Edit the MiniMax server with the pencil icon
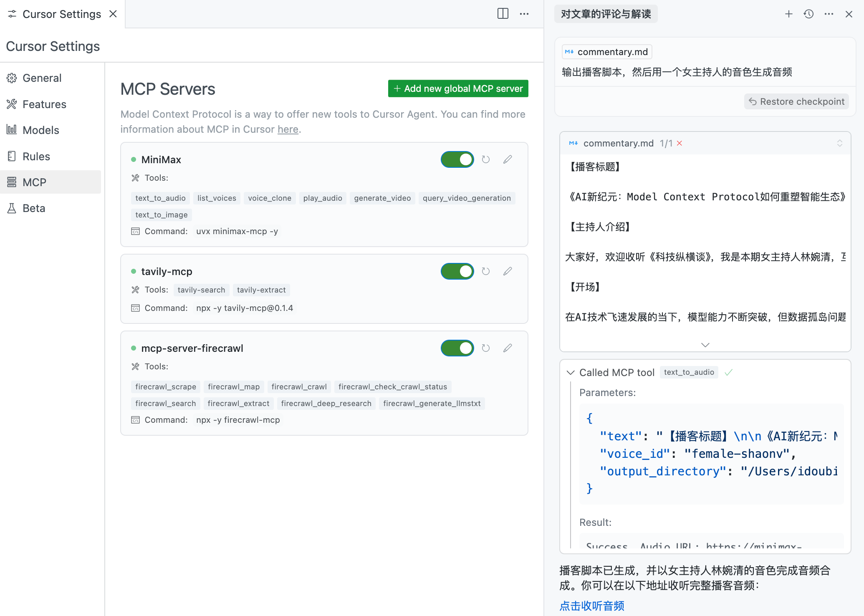 (508, 159)
